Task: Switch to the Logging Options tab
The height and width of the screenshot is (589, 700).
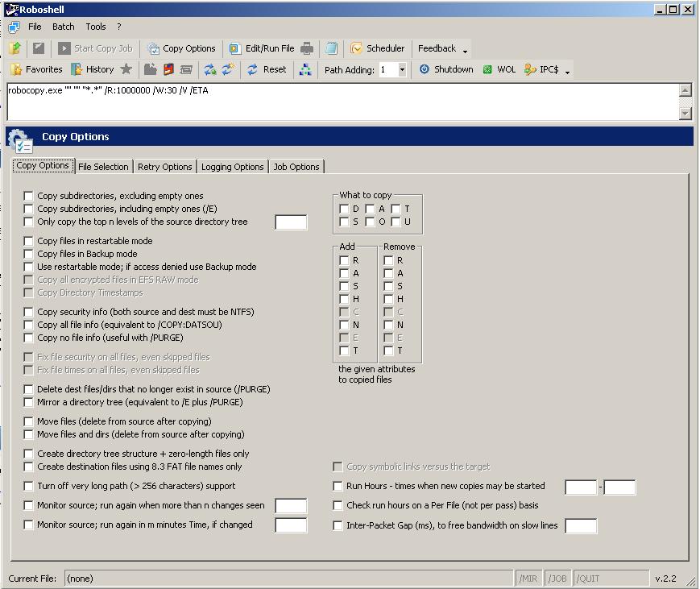Action: click(x=232, y=167)
